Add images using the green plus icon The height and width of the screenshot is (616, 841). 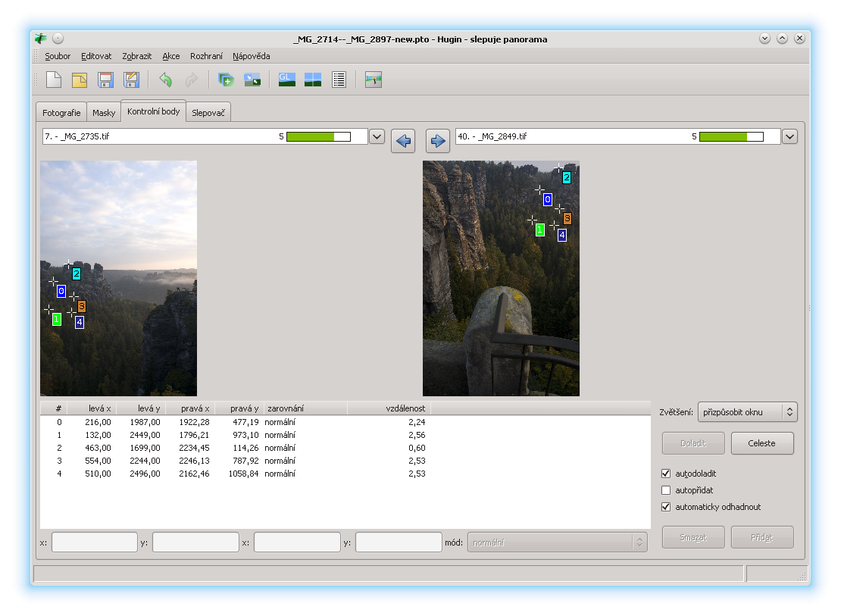click(226, 80)
